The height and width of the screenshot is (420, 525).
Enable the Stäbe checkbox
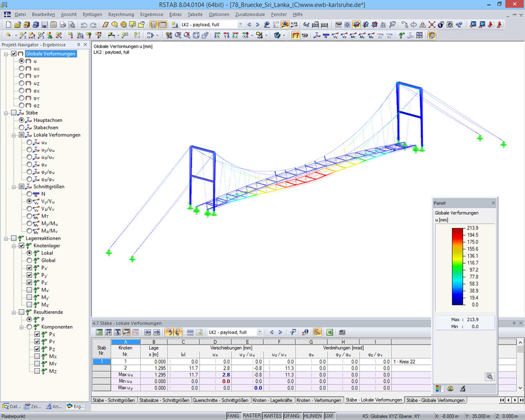pos(14,112)
